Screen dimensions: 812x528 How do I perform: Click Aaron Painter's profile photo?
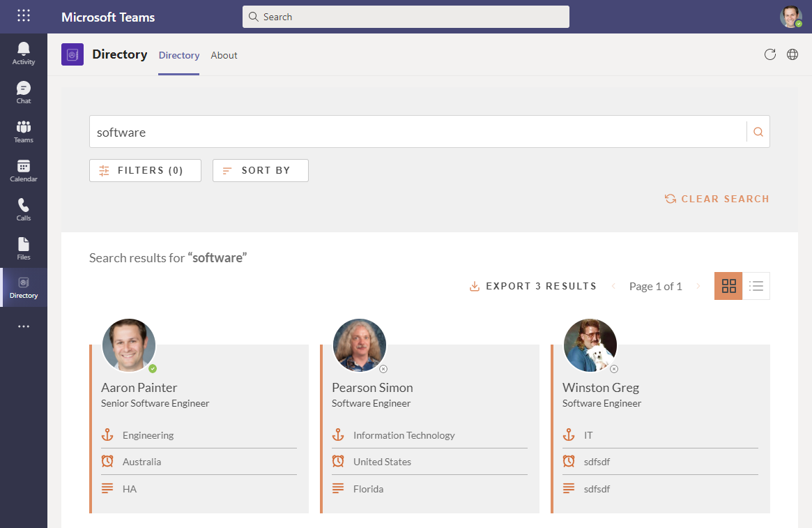(x=129, y=345)
